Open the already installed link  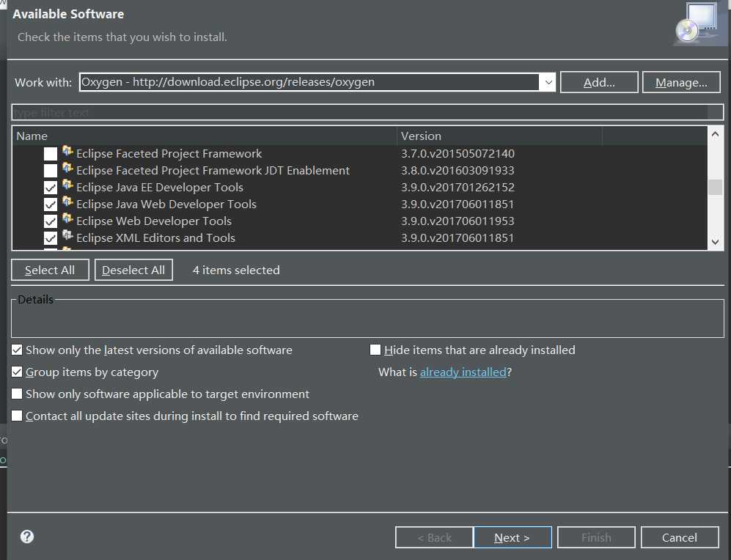[463, 372]
